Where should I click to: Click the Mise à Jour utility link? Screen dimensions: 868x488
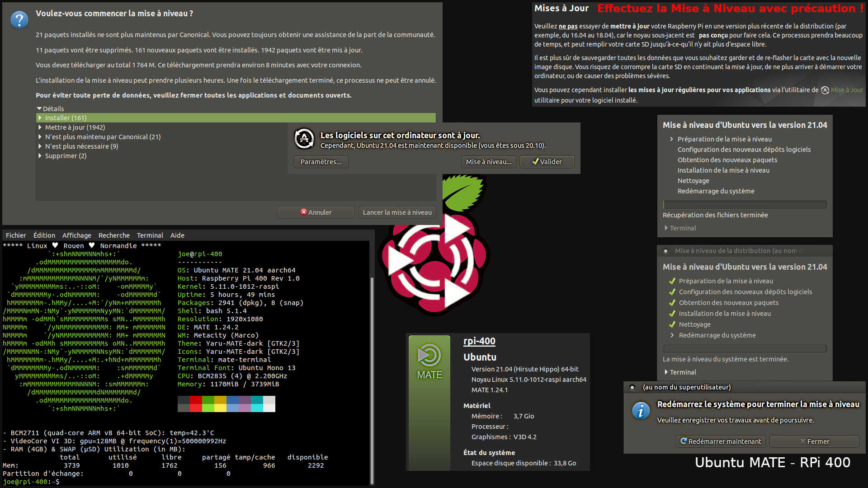[847, 90]
